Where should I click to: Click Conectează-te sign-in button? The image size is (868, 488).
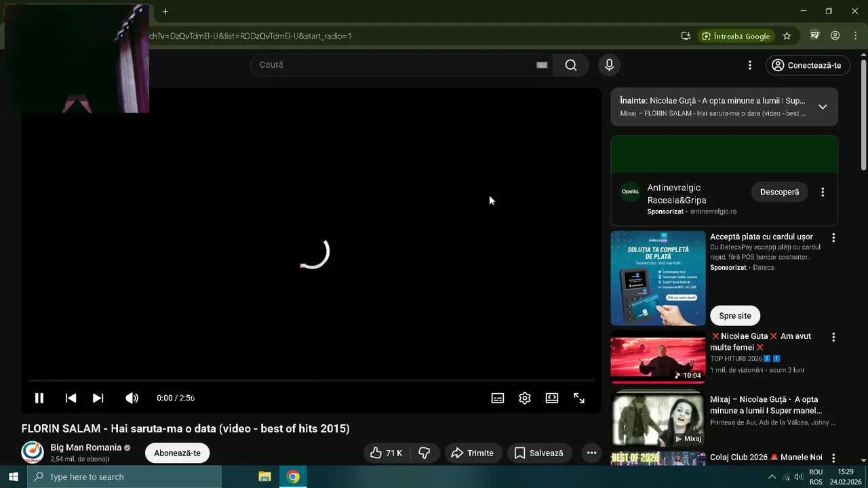point(808,65)
